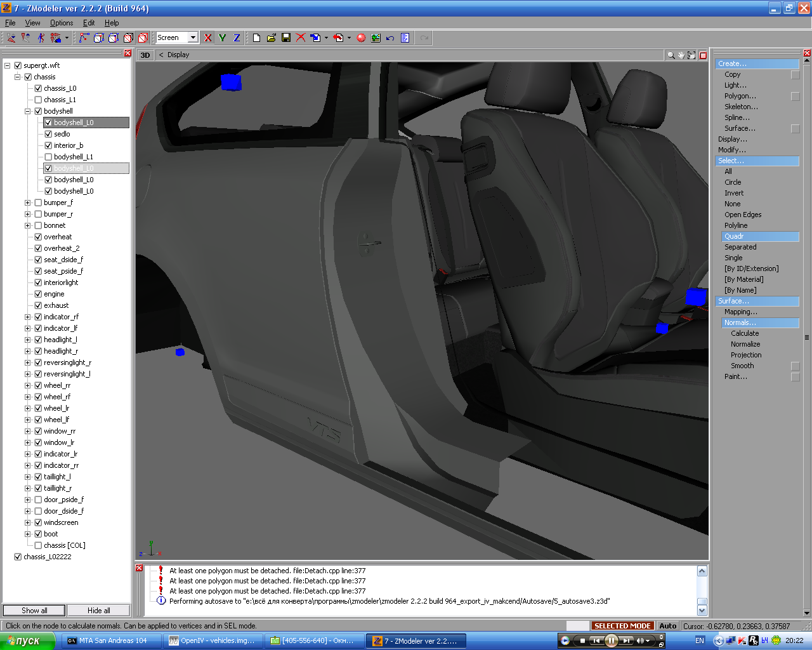Click the Save floppy disk icon
The width and height of the screenshot is (812, 650).
point(286,38)
